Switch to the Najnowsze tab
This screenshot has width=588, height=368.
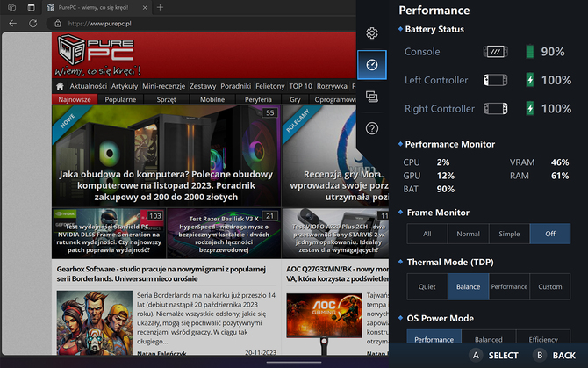pos(75,99)
